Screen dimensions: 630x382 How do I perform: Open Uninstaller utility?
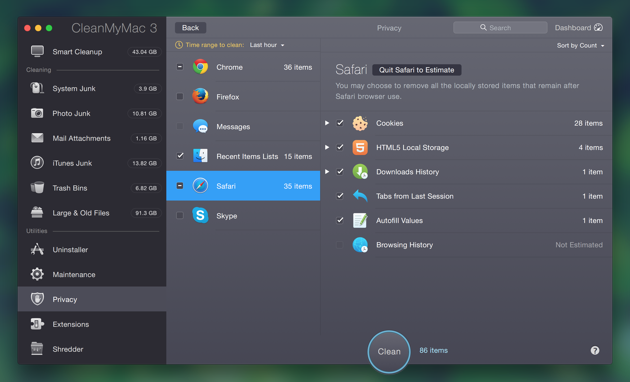(x=92, y=249)
